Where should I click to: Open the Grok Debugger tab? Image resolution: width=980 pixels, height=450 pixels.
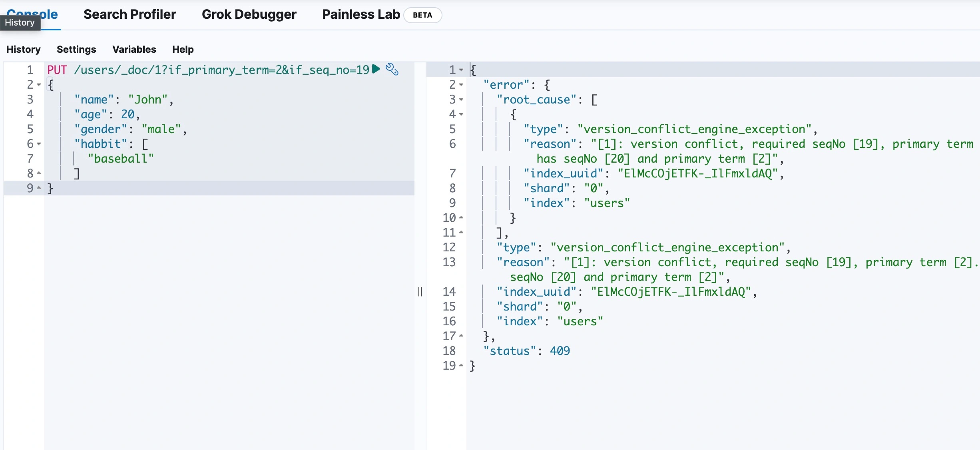pyautogui.click(x=249, y=14)
